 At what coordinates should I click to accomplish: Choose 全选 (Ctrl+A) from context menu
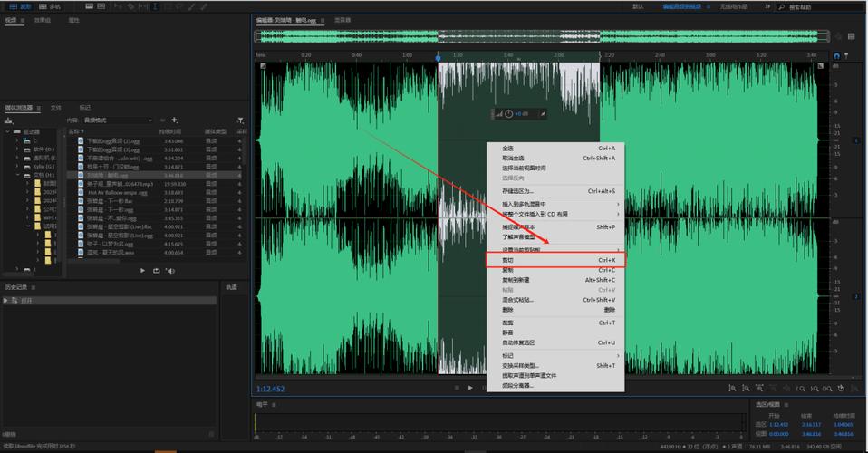(555, 149)
